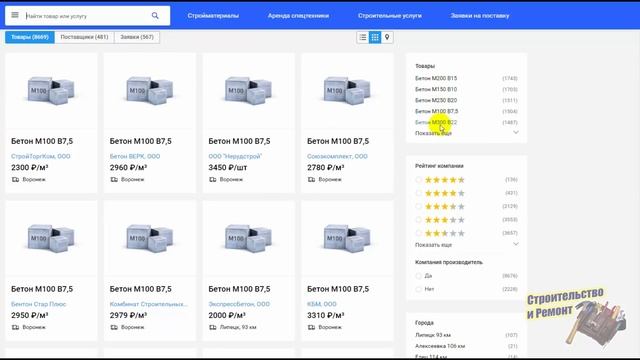The image size is (640, 360).
Task: Filter by Бетон М200 В15
Action: point(436,78)
